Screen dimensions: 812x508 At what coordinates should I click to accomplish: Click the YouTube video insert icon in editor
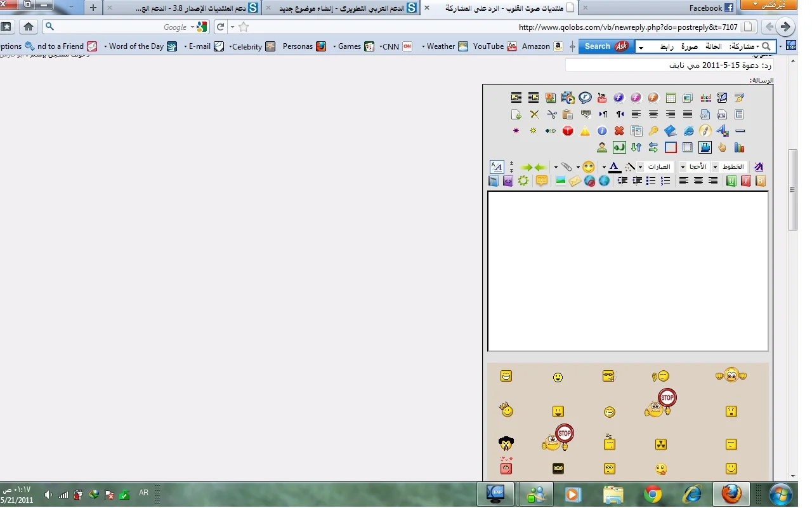pos(602,98)
